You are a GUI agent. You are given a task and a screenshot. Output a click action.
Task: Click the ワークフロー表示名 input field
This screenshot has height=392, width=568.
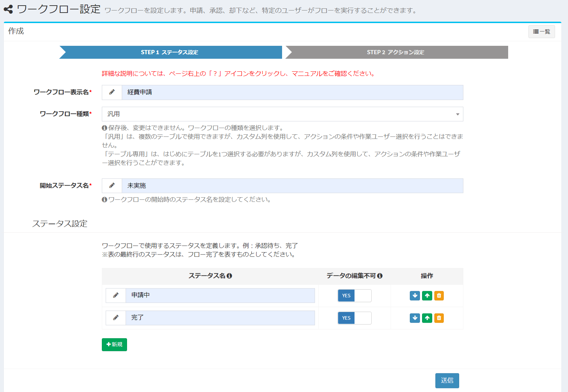[x=292, y=92]
